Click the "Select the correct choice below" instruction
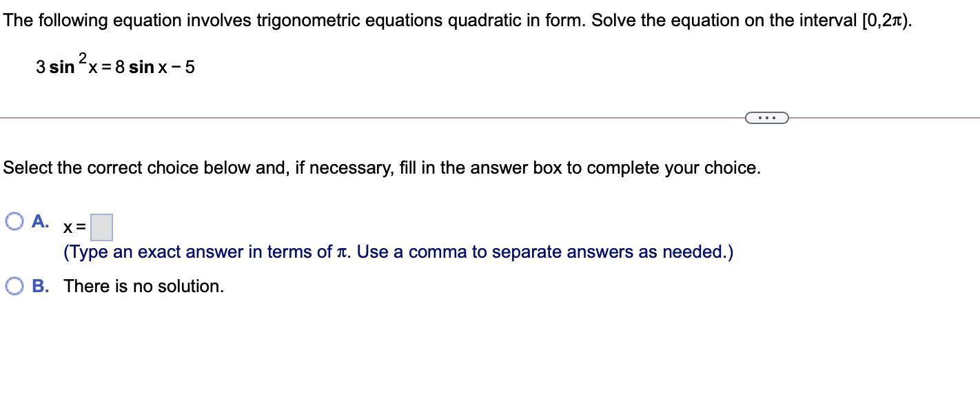The height and width of the screenshot is (419, 980). click(x=382, y=167)
